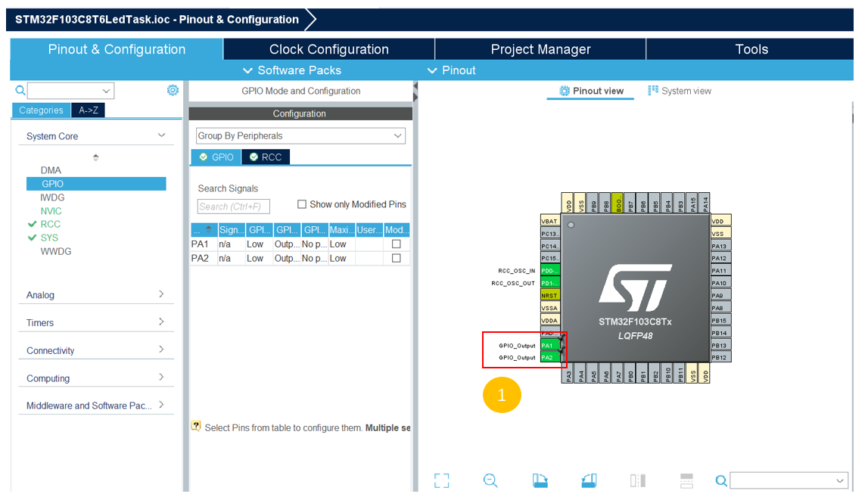Screen dimensions: 868x497
Task: Click the vertical flip icon in pinout toolbar
Action: (x=638, y=480)
